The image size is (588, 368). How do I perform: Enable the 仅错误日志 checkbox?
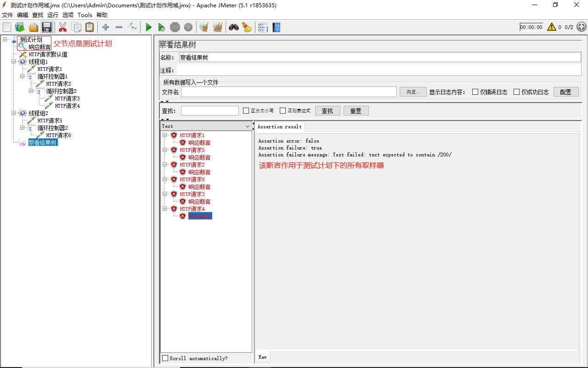pyautogui.click(x=475, y=92)
